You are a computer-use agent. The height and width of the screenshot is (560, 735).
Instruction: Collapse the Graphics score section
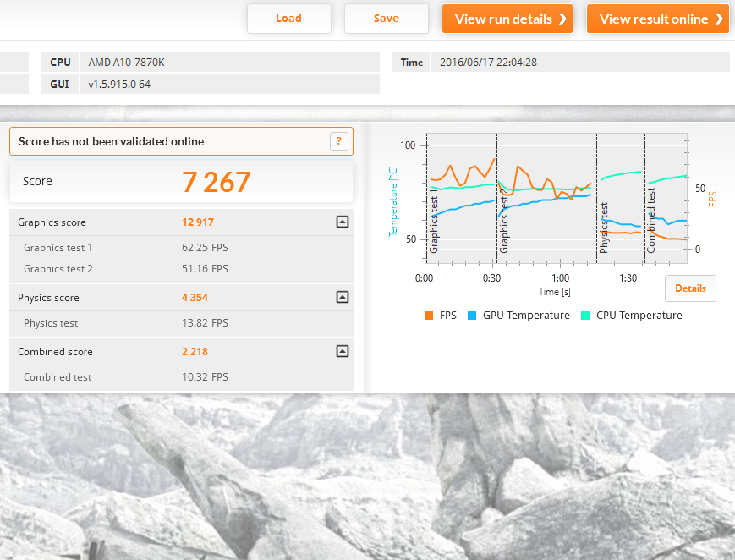click(x=342, y=222)
